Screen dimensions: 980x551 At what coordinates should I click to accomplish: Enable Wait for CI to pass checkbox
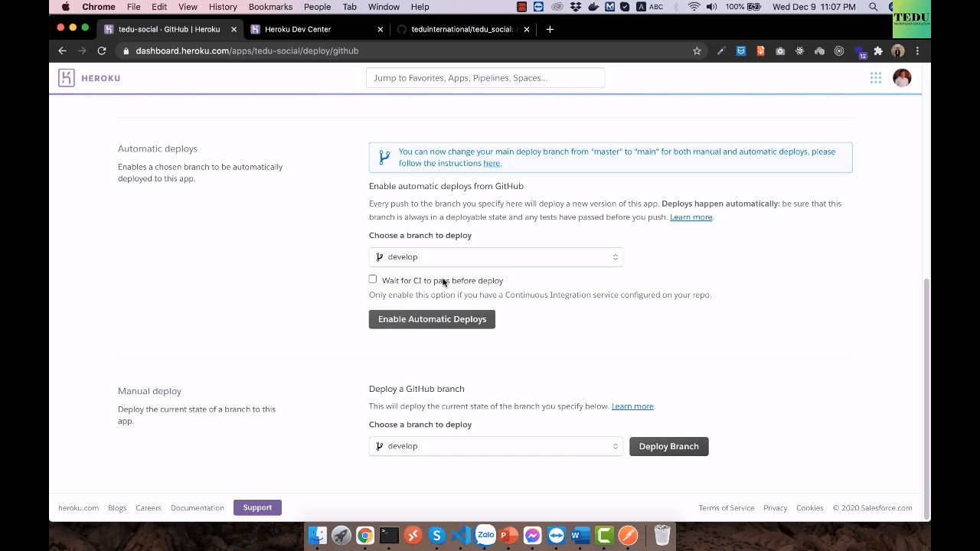(373, 279)
